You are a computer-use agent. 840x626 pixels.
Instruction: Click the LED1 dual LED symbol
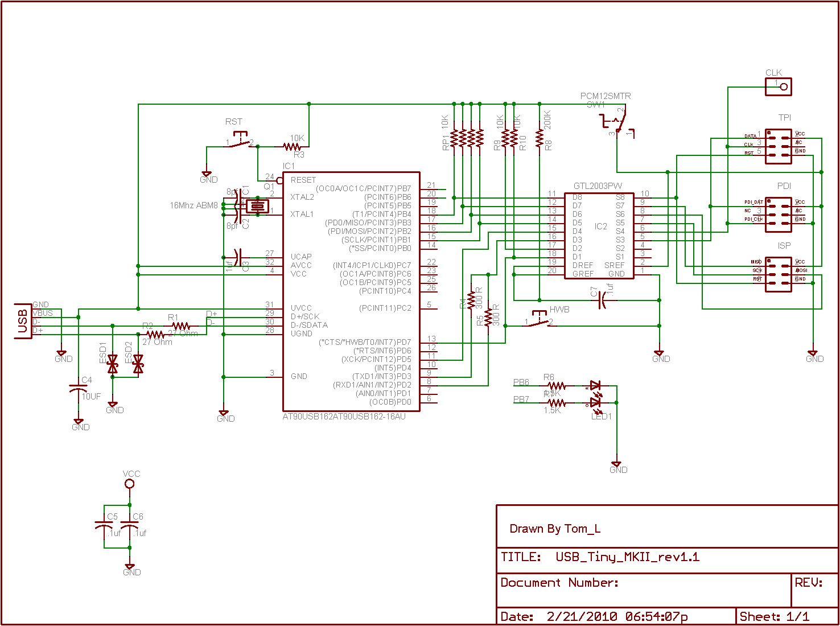[x=596, y=394]
